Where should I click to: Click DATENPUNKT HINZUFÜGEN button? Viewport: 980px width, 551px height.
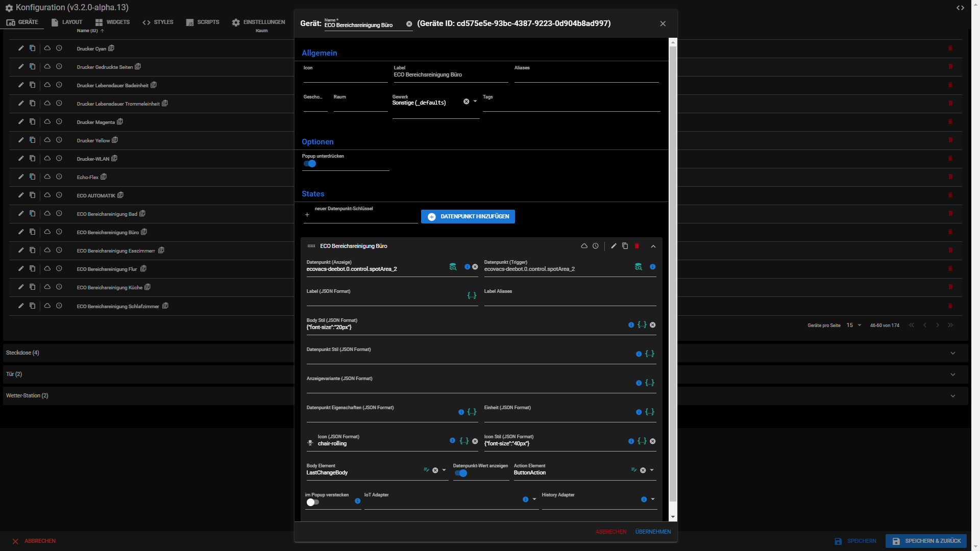468,217
